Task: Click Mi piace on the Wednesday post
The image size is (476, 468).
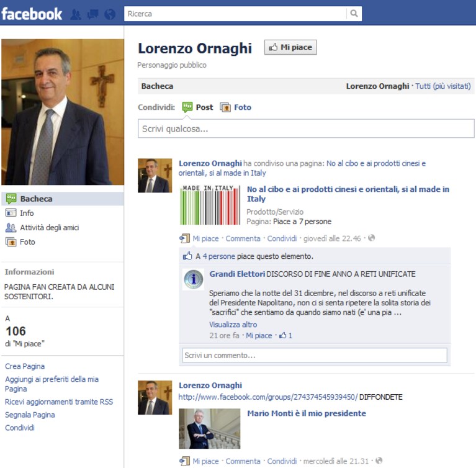Action: [x=205, y=461]
